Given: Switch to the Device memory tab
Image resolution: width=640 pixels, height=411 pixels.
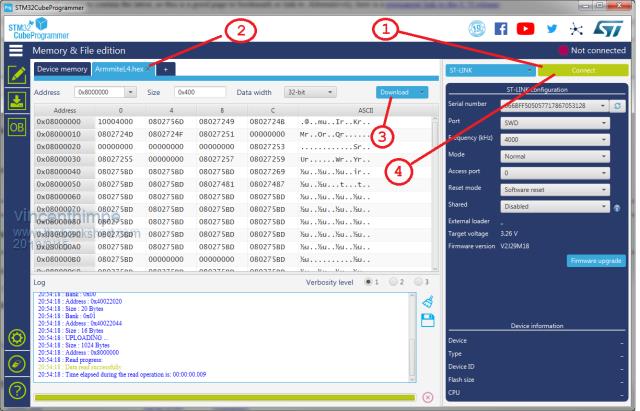Looking at the screenshot, I should point(62,69).
